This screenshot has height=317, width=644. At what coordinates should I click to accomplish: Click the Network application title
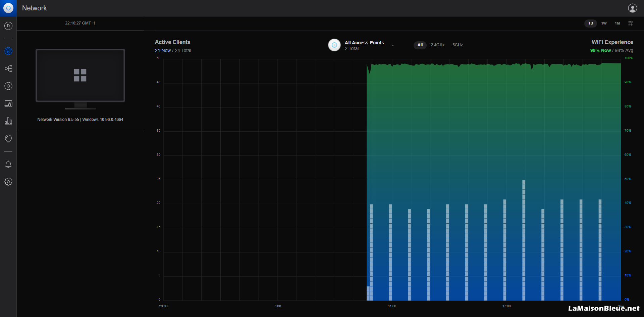coord(34,8)
